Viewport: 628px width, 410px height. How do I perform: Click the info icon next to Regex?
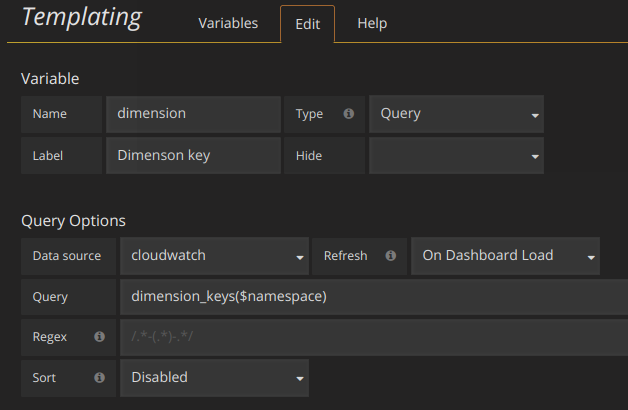pyautogui.click(x=99, y=337)
